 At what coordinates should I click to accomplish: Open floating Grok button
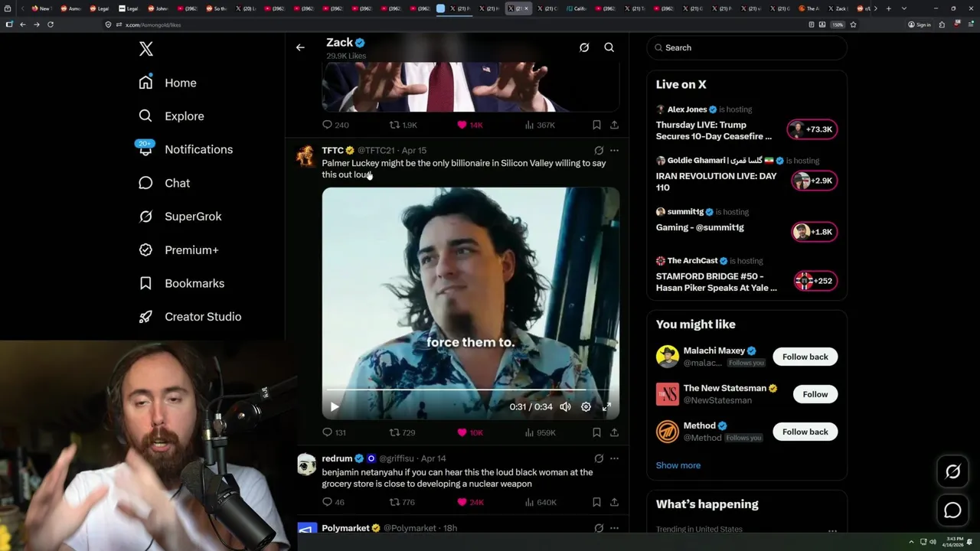[x=952, y=472]
